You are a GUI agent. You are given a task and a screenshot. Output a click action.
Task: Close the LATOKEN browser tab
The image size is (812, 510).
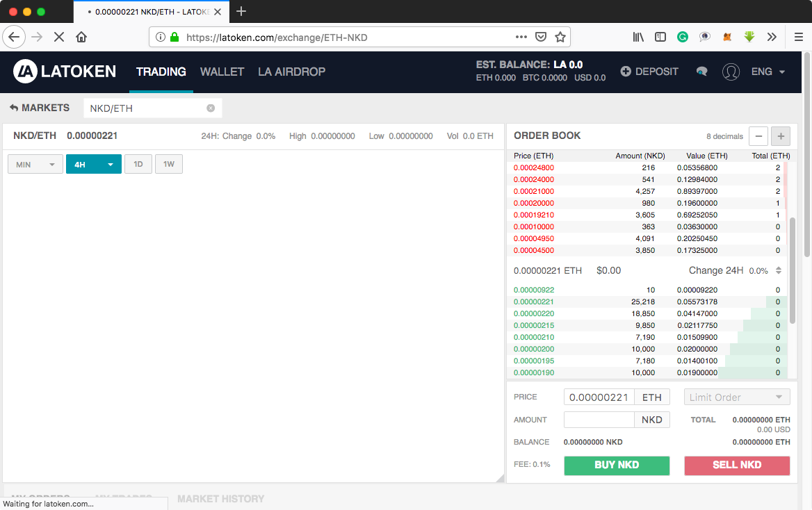pos(218,11)
